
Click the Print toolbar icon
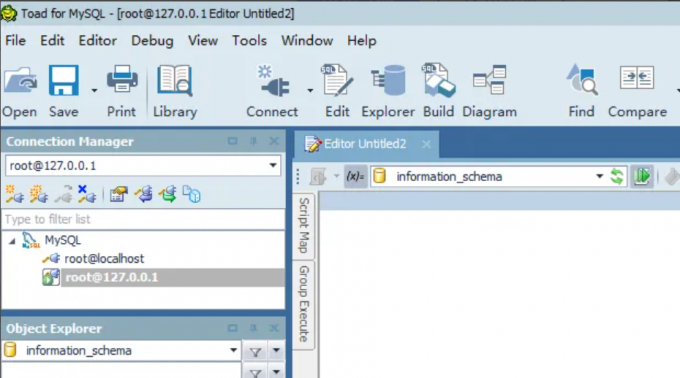[122, 79]
